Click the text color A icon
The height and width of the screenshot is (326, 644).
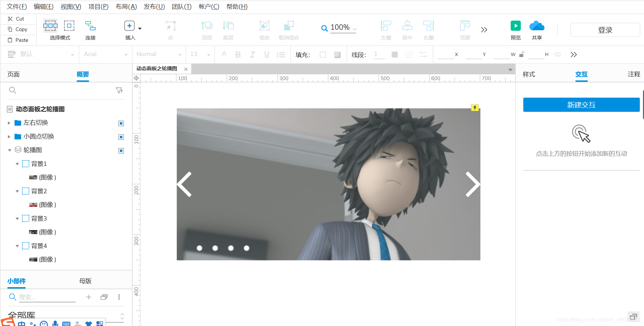(x=224, y=54)
